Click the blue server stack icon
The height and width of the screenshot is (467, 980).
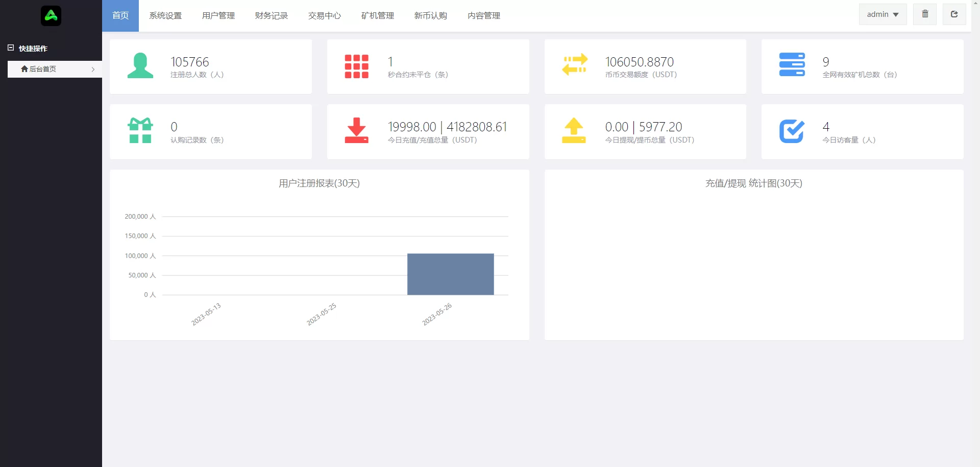[792, 65]
